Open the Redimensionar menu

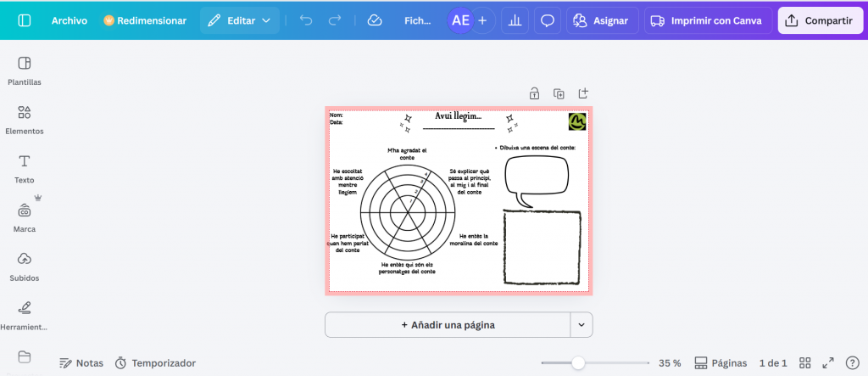click(144, 20)
